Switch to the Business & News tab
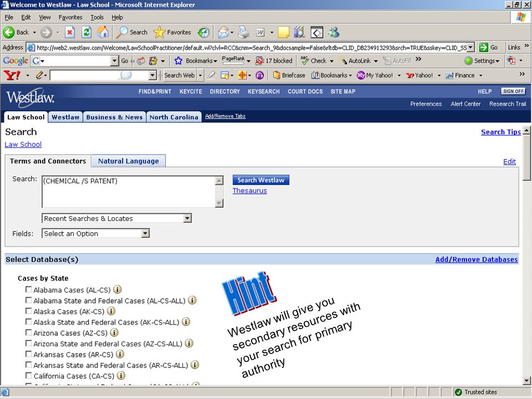532x399 pixels. 114,117
